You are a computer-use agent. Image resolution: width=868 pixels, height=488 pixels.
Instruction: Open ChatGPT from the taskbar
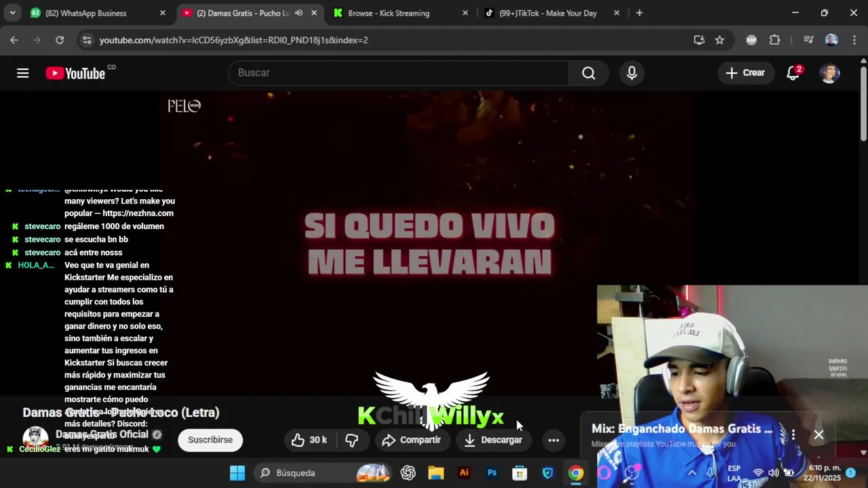pyautogui.click(x=408, y=473)
